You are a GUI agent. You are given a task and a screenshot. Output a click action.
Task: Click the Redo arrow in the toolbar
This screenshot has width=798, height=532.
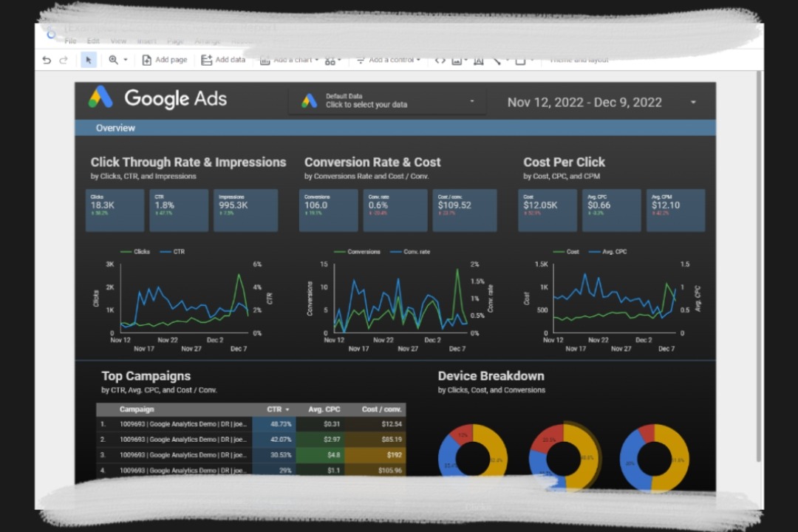(64, 60)
